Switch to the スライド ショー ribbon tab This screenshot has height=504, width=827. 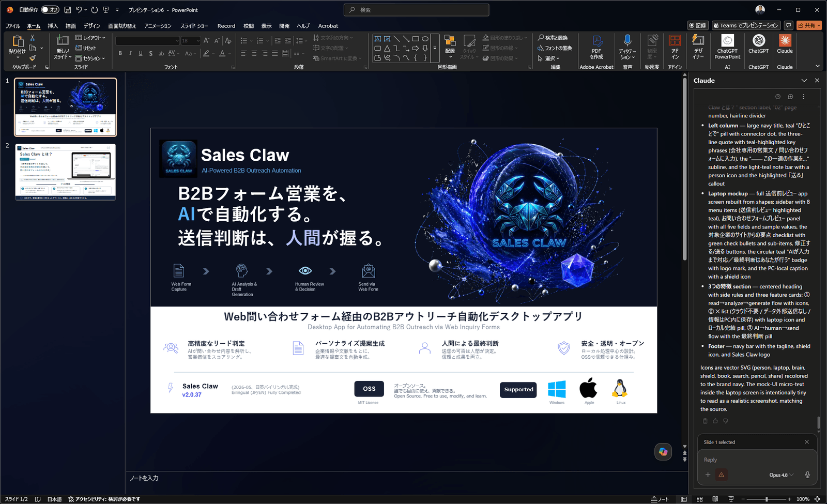pyautogui.click(x=194, y=26)
